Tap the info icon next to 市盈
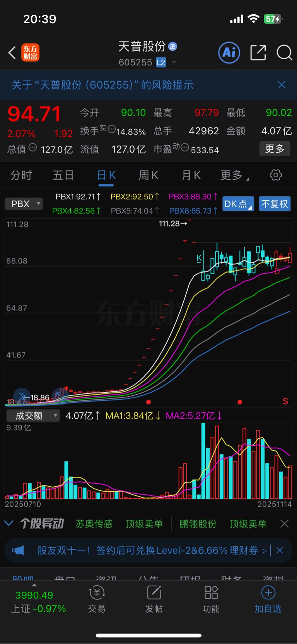The image size is (297, 644). pyautogui.click(x=185, y=147)
